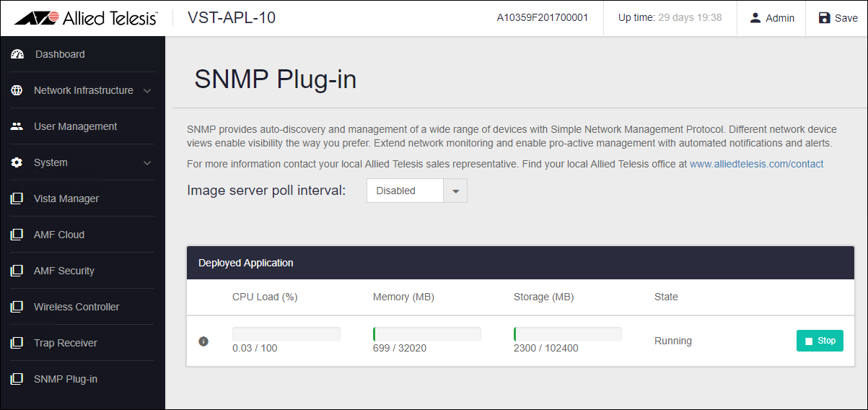868x410 pixels.
Task: Click the Dashboard gauge icon
Action: click(x=17, y=54)
